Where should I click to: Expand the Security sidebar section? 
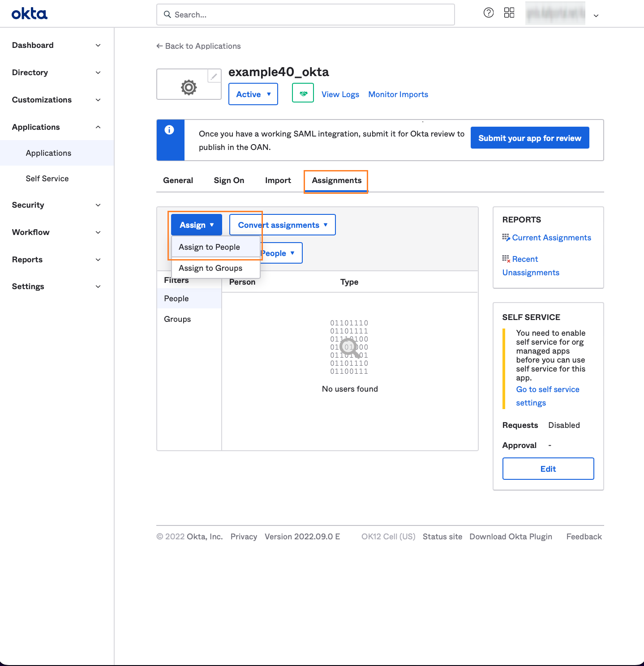click(56, 205)
